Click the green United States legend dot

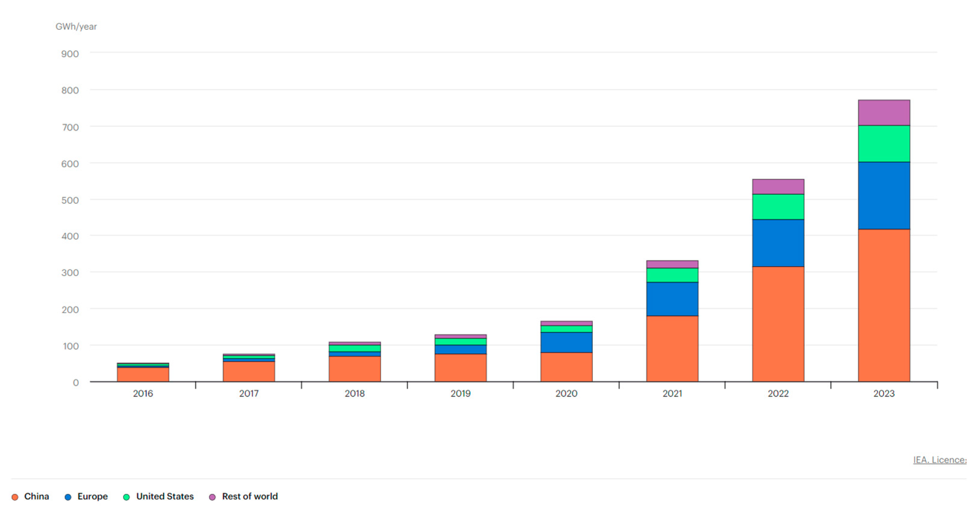click(127, 497)
